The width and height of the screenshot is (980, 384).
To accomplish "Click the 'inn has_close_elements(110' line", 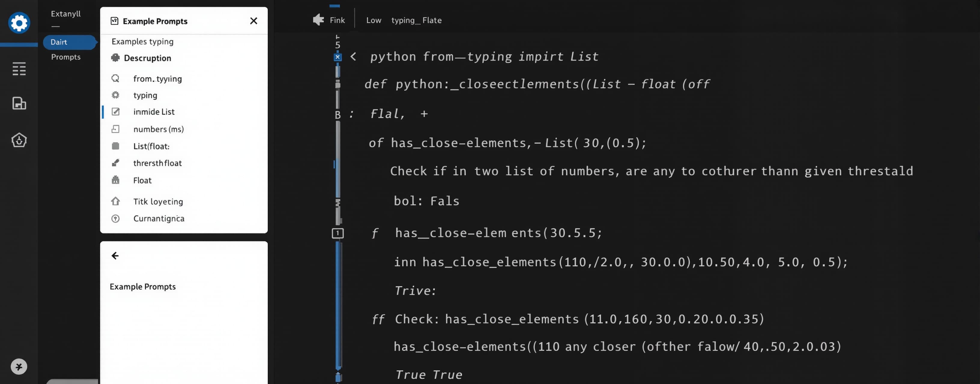I will click(621, 262).
